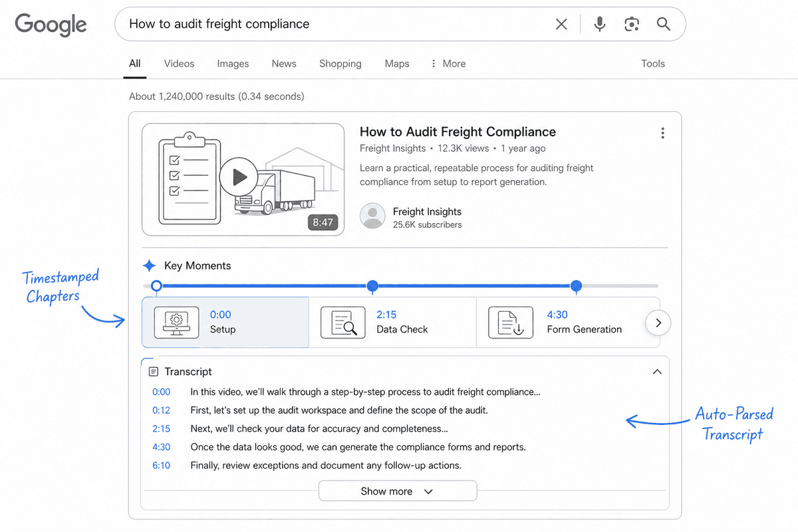Click transcript line 'Finally, review exceptions and document'
Viewport: 798px width, 532px height.
[326, 465]
